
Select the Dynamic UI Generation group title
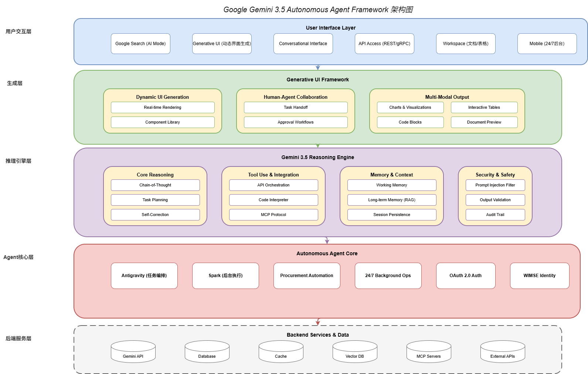pos(163,97)
